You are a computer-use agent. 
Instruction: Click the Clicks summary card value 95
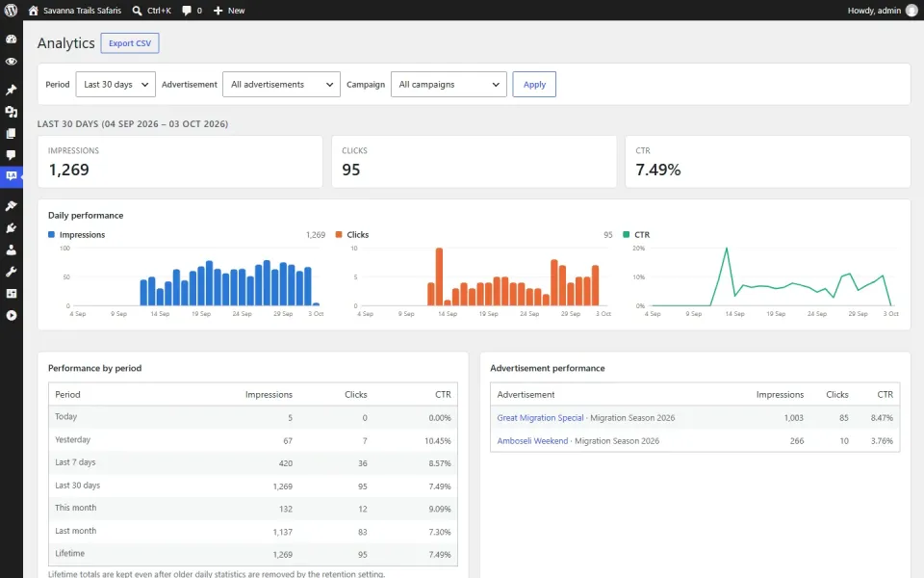coord(350,170)
